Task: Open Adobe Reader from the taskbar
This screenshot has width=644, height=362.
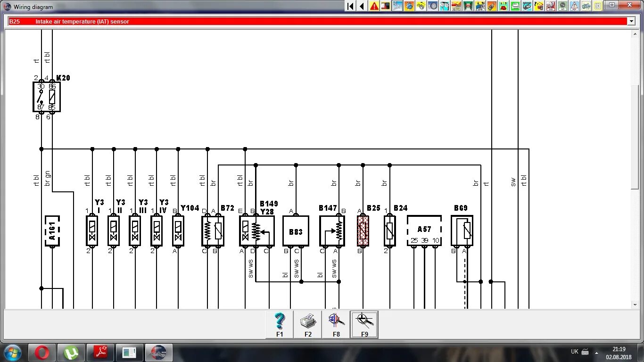Action: point(100,352)
